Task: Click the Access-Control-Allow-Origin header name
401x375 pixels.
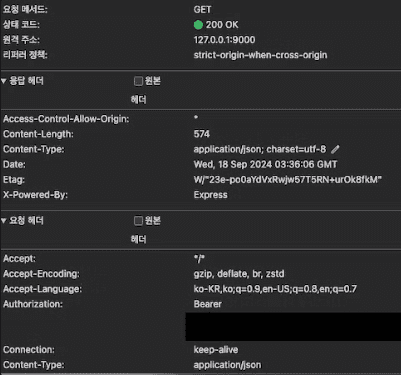Action: [66, 119]
